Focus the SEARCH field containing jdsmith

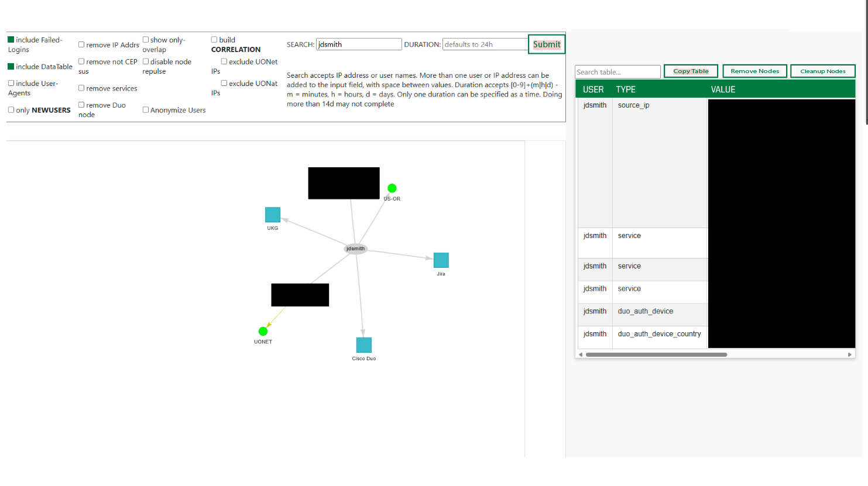pos(359,44)
